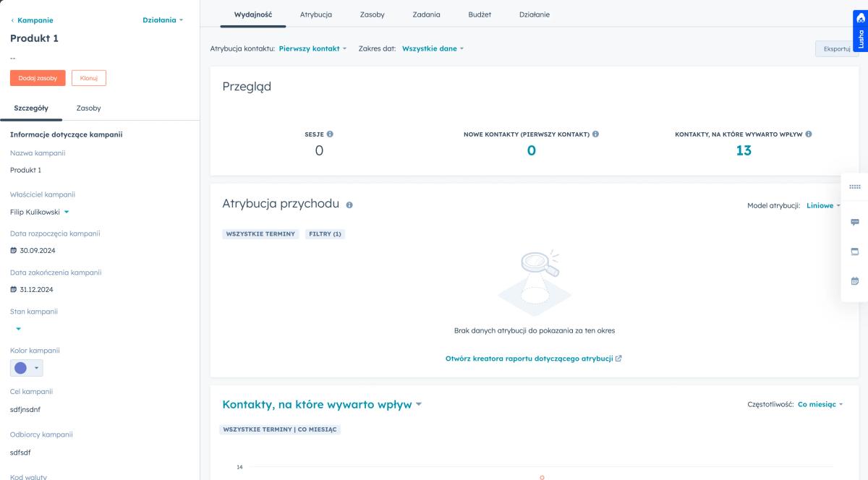868x480 pixels.
Task: Click the WSZYSTKIE TERMINY tag under Atrybucja przychodu
Action: coord(261,234)
